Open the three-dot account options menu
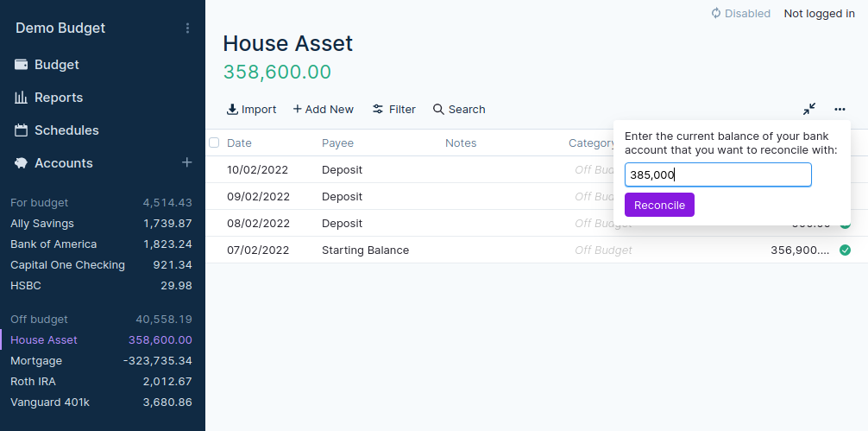 click(x=840, y=110)
